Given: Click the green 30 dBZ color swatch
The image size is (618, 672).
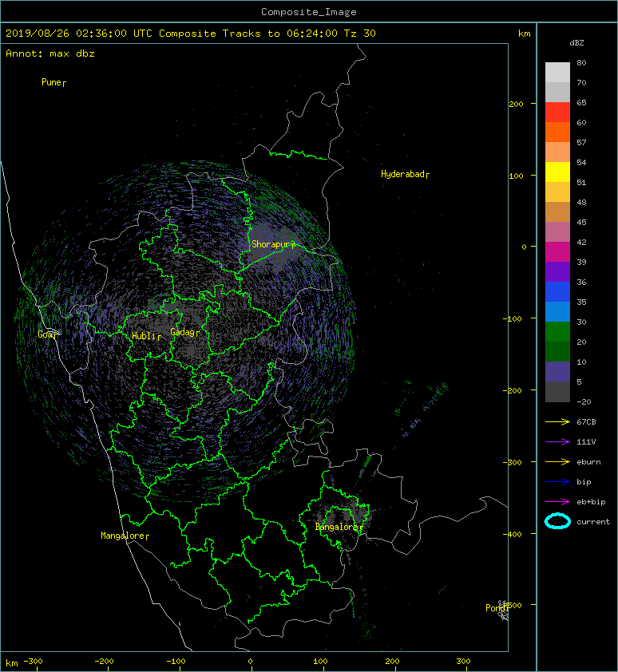Looking at the screenshot, I should (557, 332).
